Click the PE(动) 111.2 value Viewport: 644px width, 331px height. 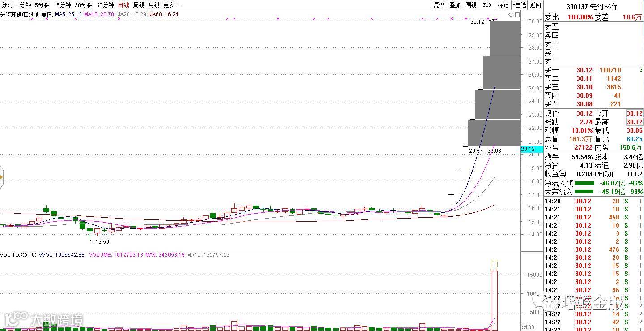[635, 174]
